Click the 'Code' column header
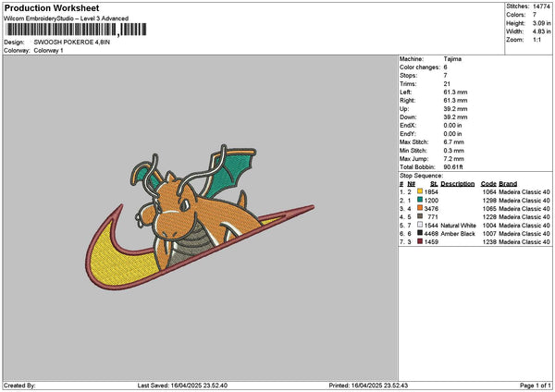 click(488, 184)
